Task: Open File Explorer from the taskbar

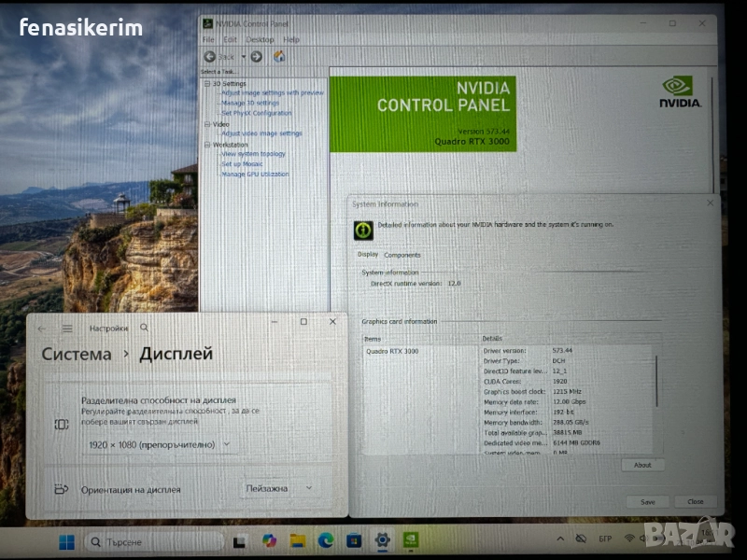Action: [297, 540]
